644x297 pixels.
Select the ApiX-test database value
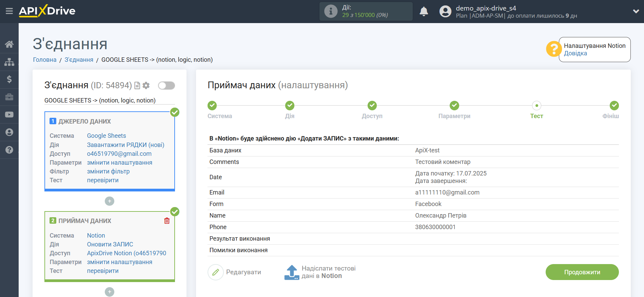[x=427, y=150]
